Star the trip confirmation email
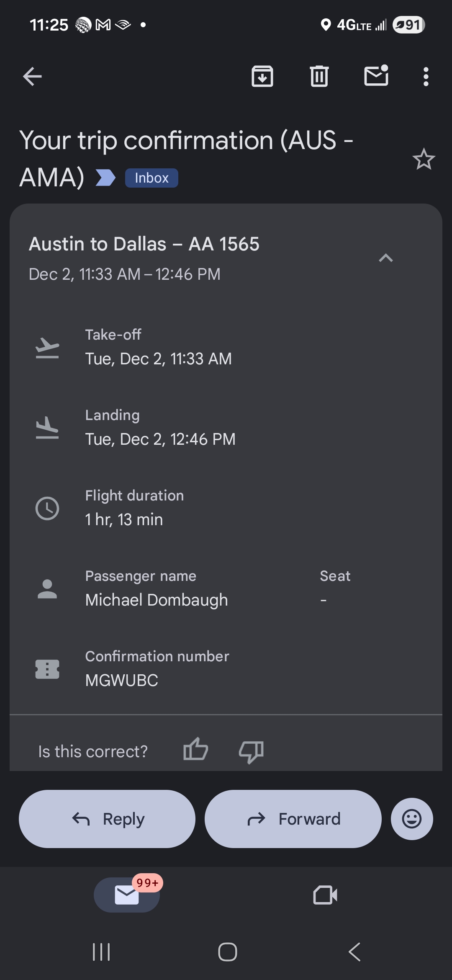 pos(424,160)
